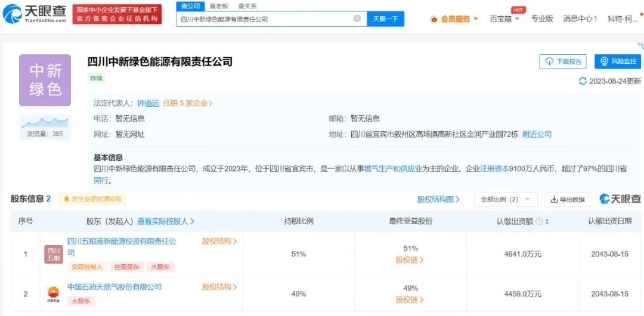Open the 科特·柯 user account menu
This screenshot has width=644, height=316.
[623, 18]
